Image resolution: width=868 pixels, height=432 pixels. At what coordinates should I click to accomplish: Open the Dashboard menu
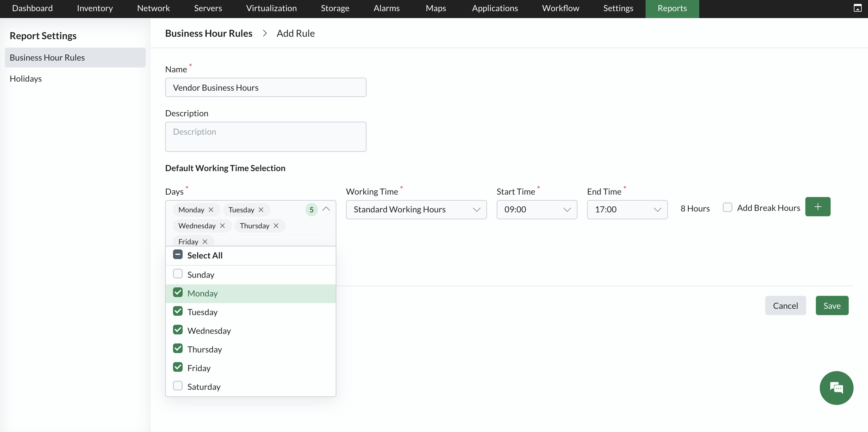(x=32, y=8)
